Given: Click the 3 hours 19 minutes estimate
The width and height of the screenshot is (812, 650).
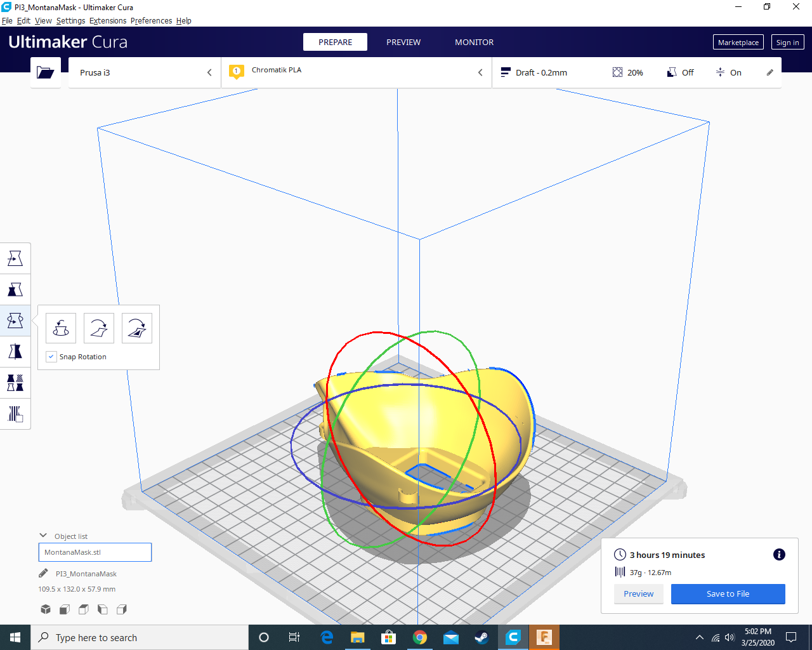Looking at the screenshot, I should click(x=667, y=555).
